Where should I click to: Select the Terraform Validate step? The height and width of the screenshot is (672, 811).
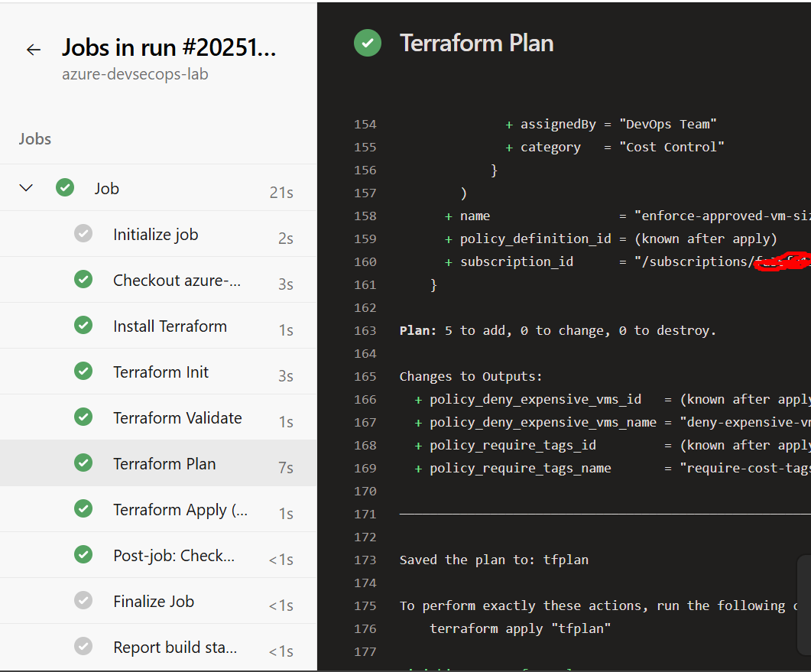pyautogui.click(x=177, y=418)
